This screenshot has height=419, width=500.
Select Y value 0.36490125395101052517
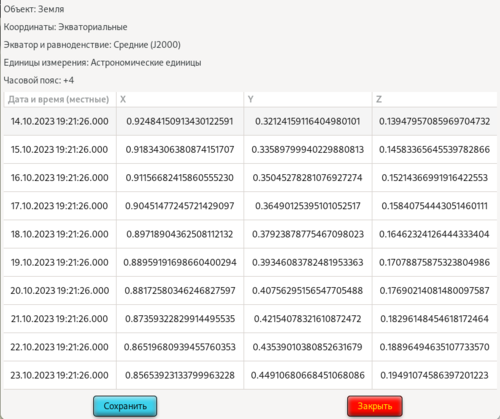click(308, 206)
